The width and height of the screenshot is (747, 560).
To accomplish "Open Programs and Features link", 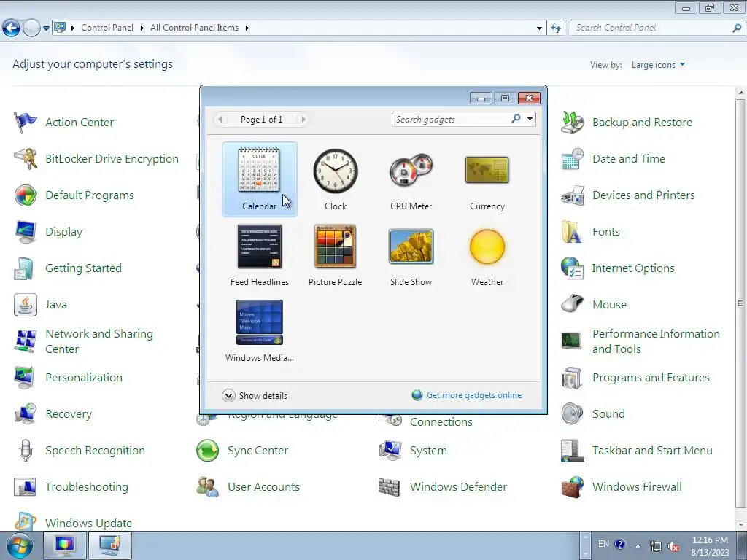I will pyautogui.click(x=651, y=378).
